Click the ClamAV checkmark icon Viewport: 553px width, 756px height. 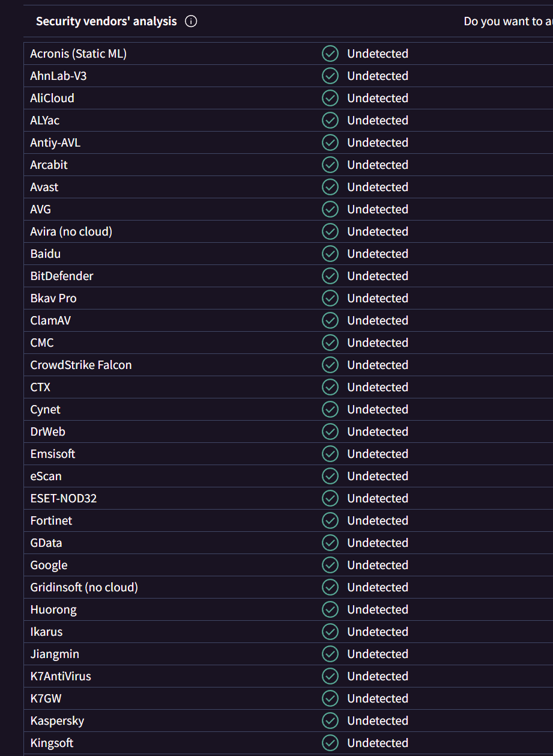[x=330, y=320]
